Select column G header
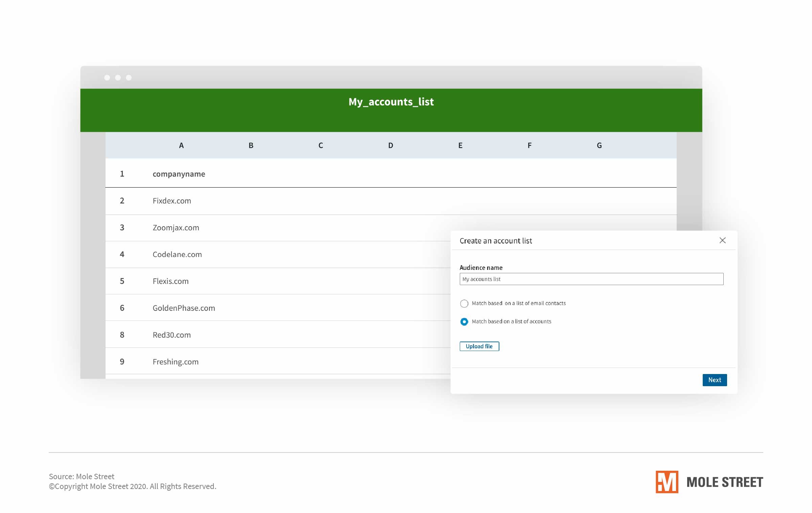The height and width of the screenshot is (513, 812). click(x=599, y=145)
